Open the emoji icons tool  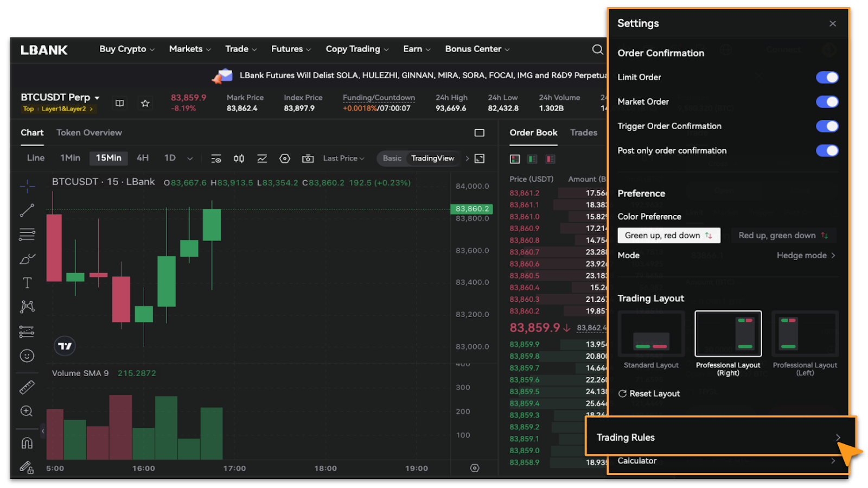tap(27, 356)
